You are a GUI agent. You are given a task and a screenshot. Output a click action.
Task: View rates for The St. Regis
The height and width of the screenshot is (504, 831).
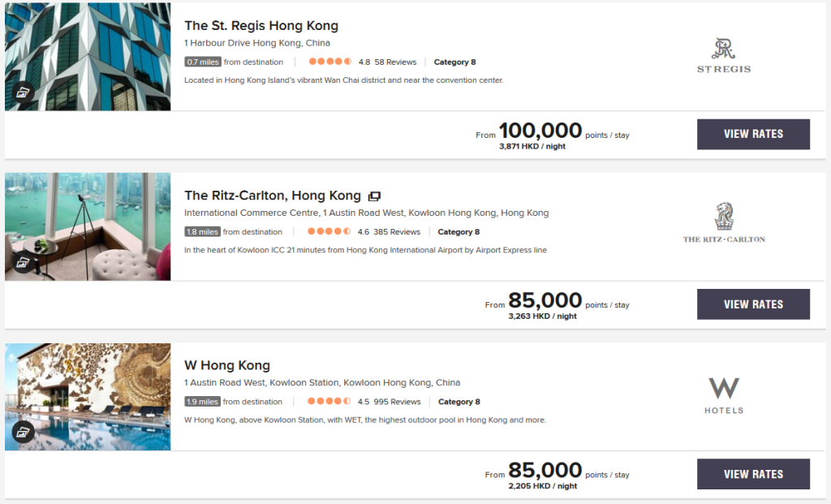(753, 134)
